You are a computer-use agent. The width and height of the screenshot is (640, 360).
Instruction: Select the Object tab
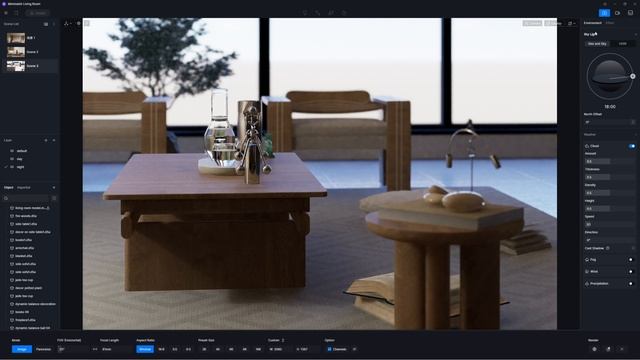(9, 188)
